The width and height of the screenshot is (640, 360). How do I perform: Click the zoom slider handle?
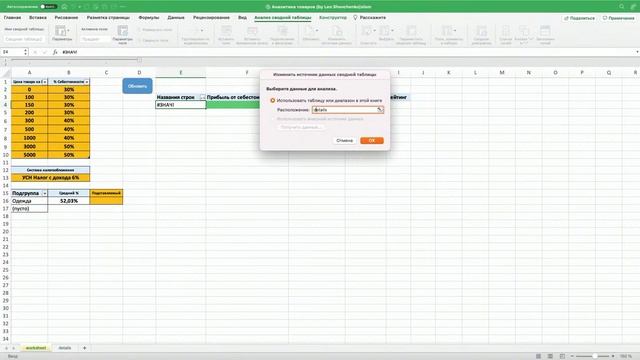pyautogui.click(x=595, y=356)
